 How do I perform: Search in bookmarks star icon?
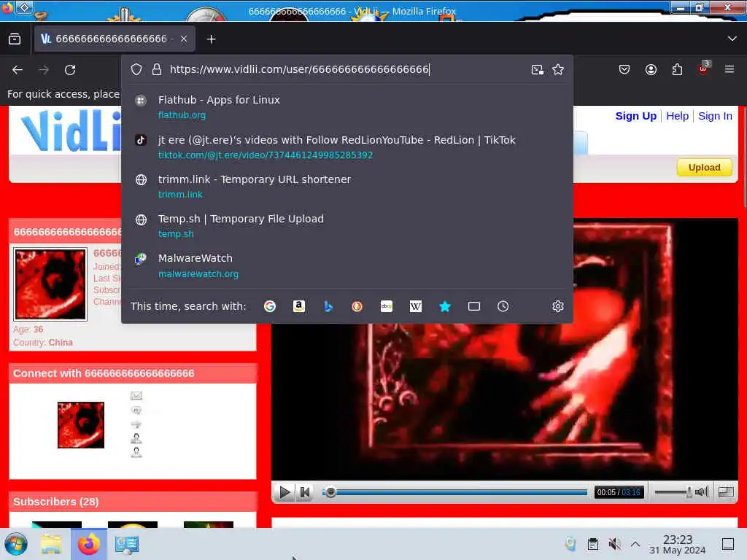click(x=444, y=306)
